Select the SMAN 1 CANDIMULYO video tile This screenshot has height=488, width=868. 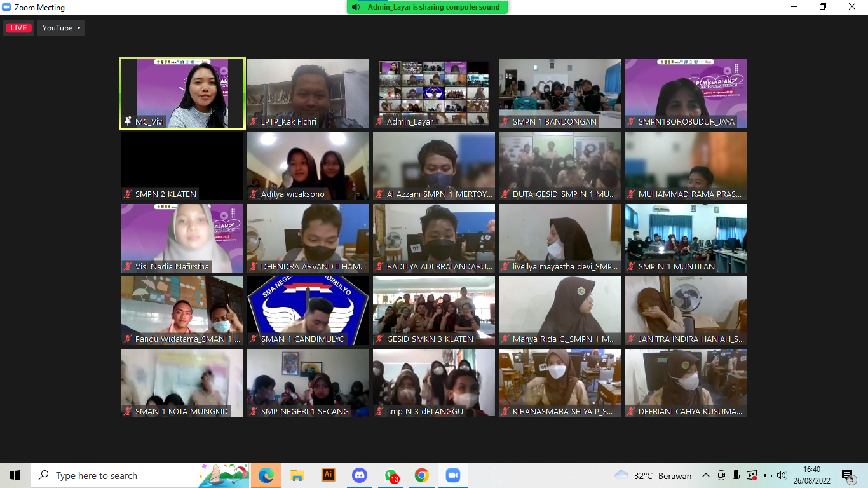(308, 310)
